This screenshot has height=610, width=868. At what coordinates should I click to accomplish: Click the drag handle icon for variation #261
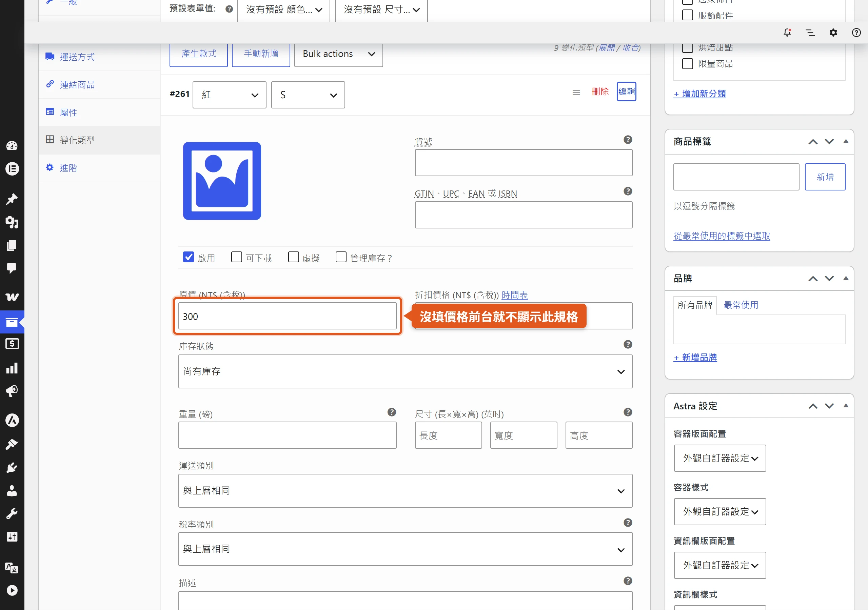tap(576, 93)
